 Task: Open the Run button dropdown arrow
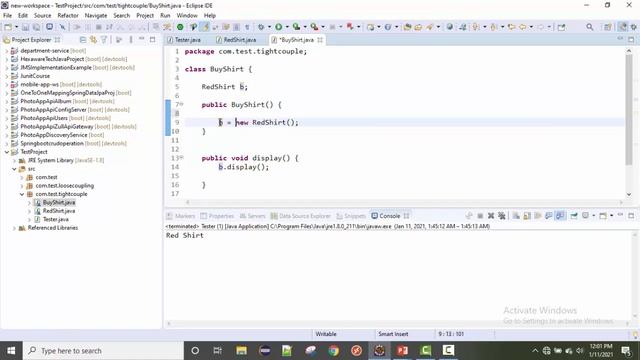[287, 27]
